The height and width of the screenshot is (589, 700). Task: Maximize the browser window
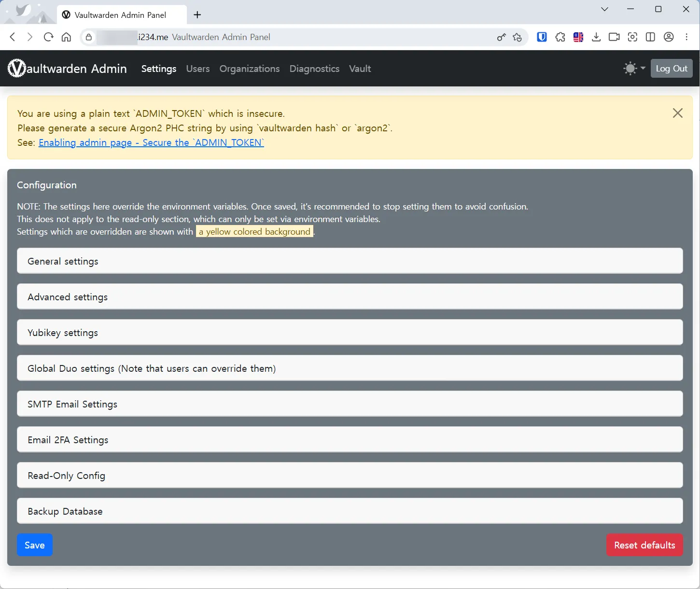[x=658, y=9]
